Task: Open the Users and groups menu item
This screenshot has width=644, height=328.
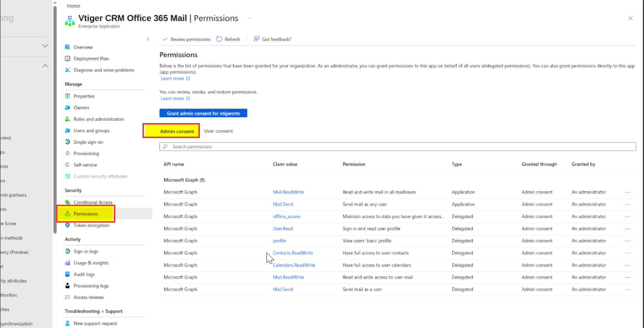Action: [92, 131]
